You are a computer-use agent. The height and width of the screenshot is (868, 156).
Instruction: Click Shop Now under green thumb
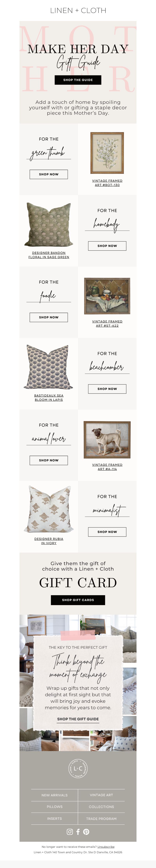pos(49,174)
